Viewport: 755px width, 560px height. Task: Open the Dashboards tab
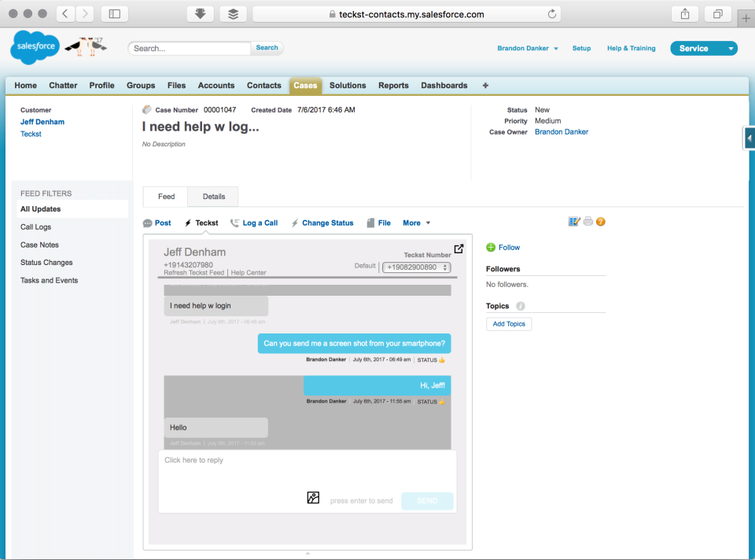click(x=444, y=85)
